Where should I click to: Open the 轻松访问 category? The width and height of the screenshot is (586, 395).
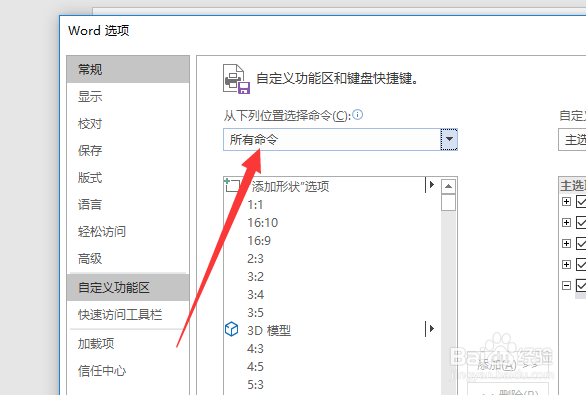click(x=128, y=231)
